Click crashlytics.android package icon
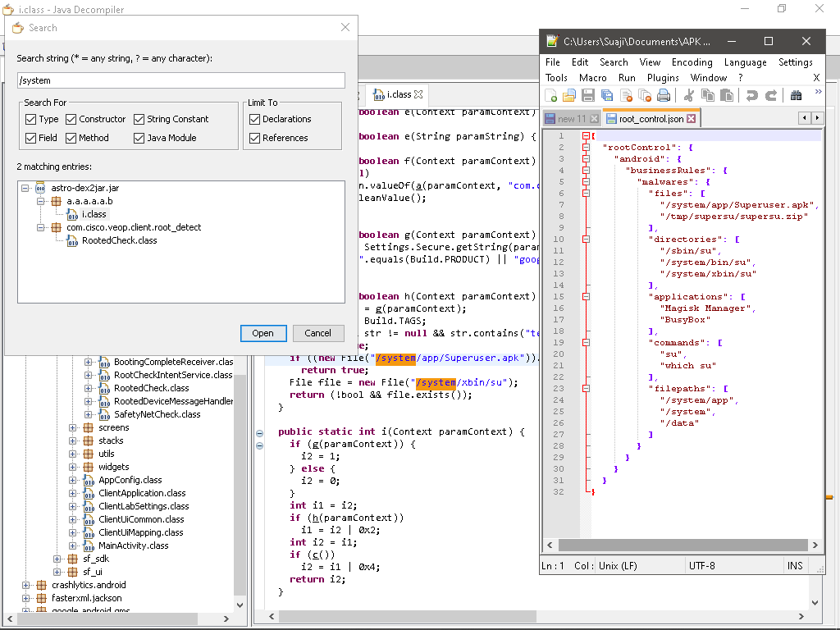The width and height of the screenshot is (840, 630). click(41, 585)
